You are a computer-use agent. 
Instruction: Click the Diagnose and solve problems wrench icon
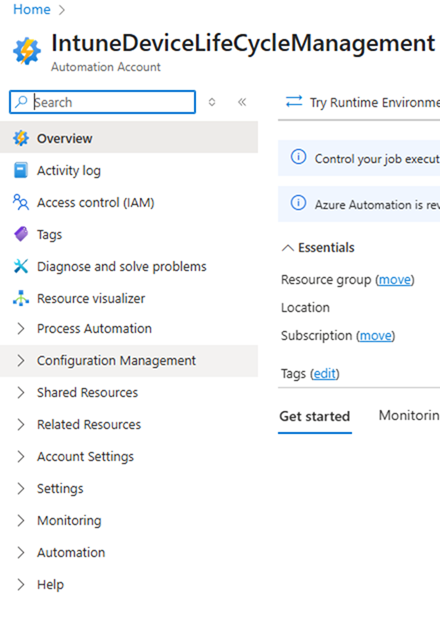click(x=21, y=266)
